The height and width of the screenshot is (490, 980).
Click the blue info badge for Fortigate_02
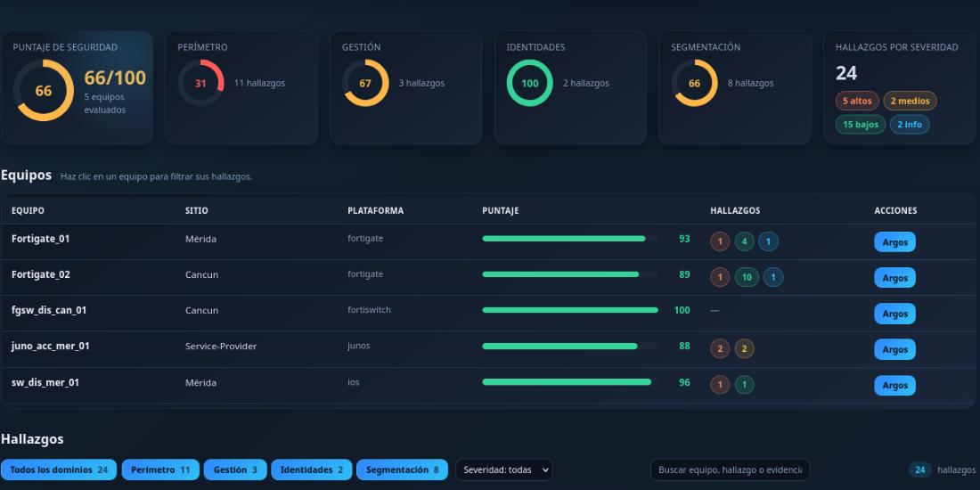click(x=773, y=277)
